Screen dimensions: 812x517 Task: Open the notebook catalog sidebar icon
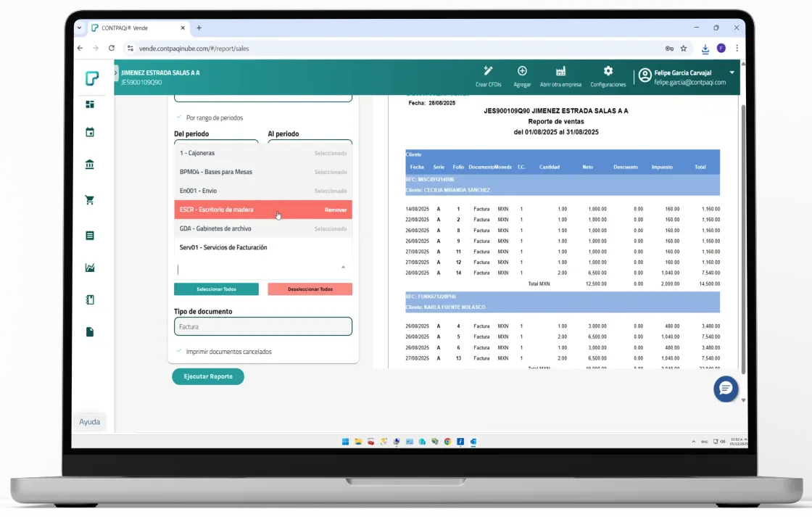pos(90,300)
